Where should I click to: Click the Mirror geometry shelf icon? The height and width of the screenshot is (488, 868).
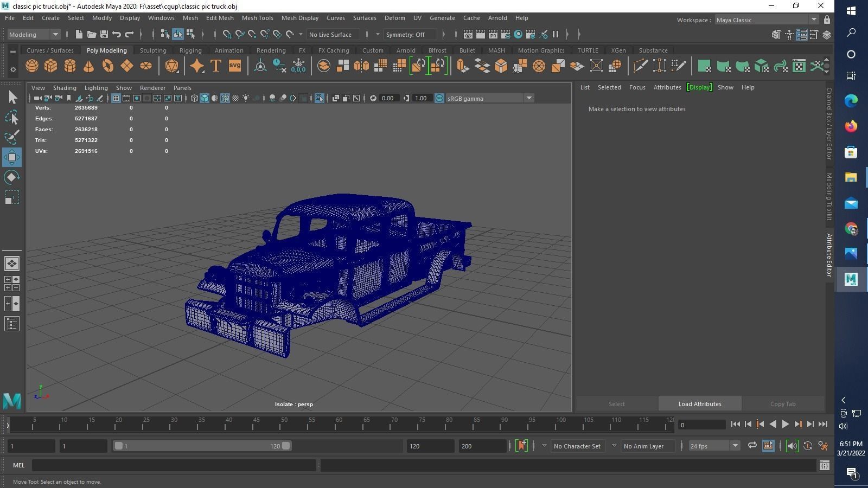coord(361,66)
